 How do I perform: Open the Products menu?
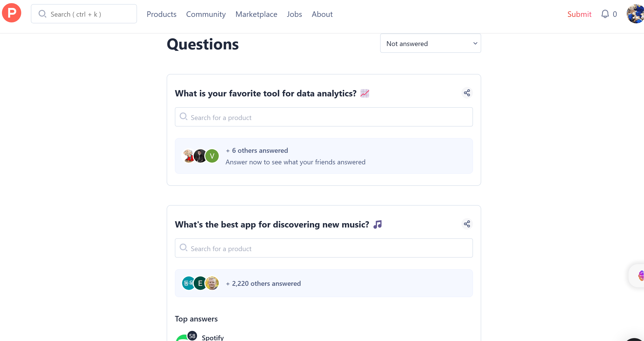(162, 14)
